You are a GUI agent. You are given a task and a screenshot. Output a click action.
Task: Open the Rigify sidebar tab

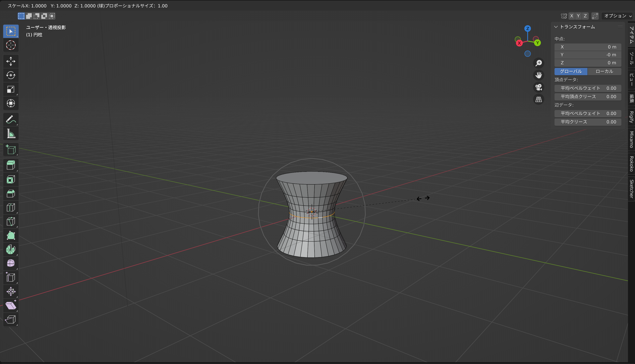tap(632, 117)
